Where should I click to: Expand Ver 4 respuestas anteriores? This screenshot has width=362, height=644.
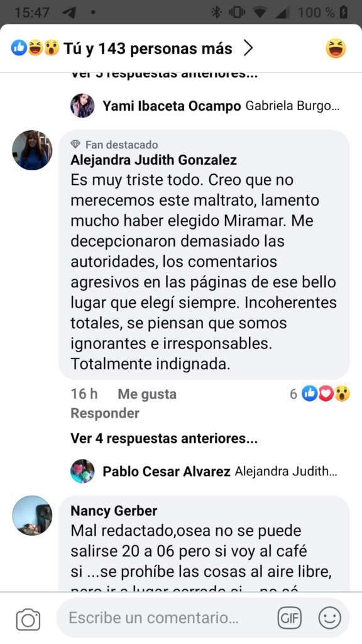[164, 438]
